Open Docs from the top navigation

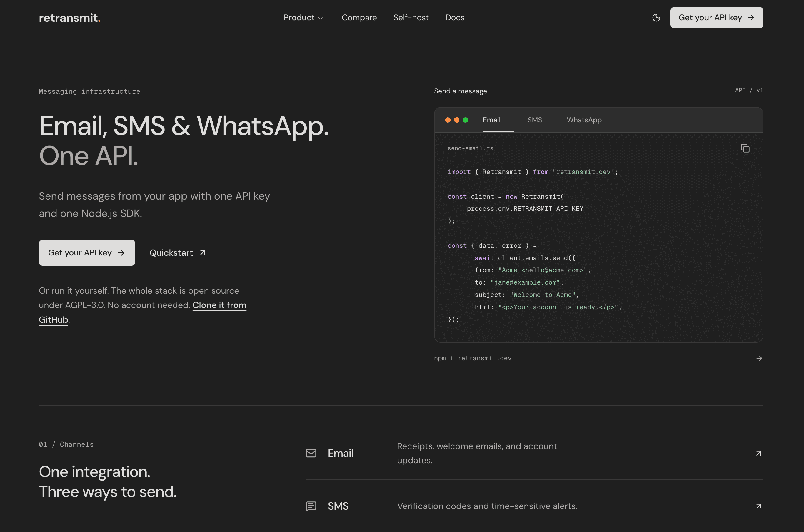pos(454,18)
